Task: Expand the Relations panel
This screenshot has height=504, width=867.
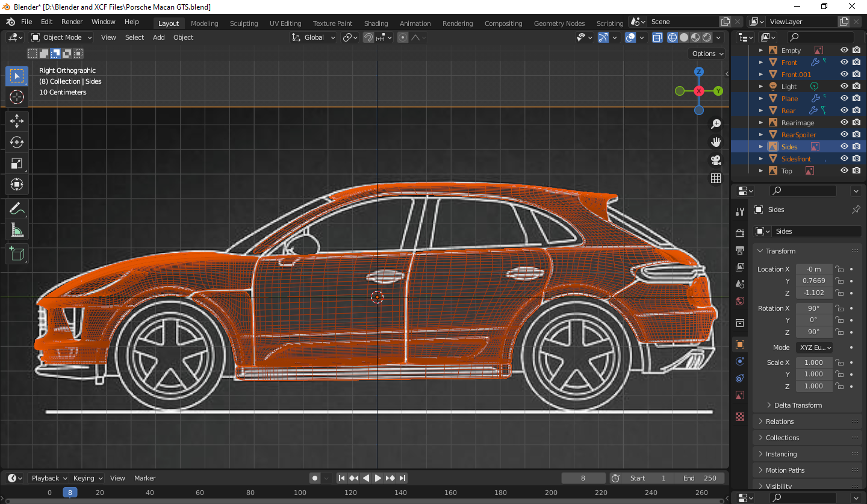Action: click(x=808, y=422)
